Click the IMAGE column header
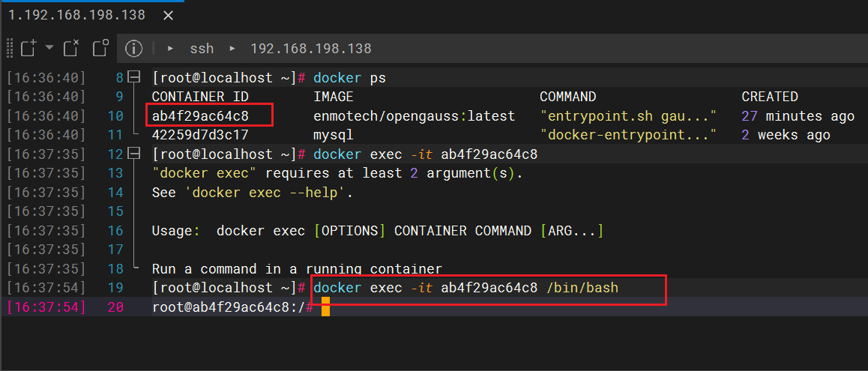This screenshot has width=868, height=371. tap(334, 97)
